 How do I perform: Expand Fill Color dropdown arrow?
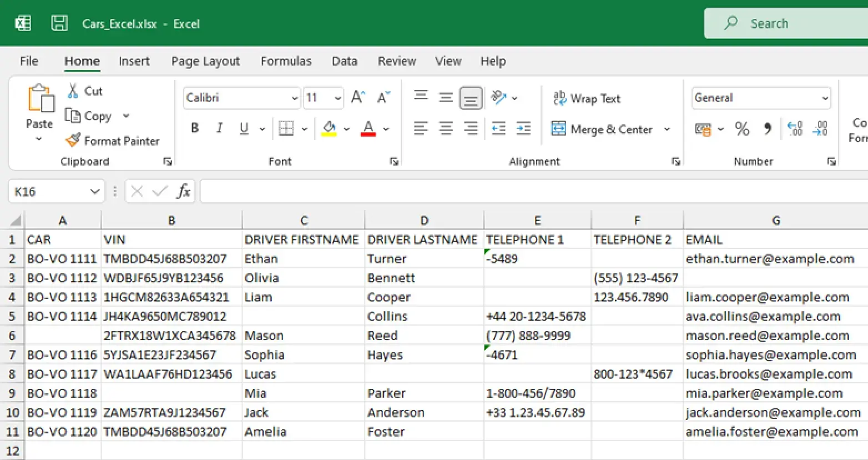point(347,129)
